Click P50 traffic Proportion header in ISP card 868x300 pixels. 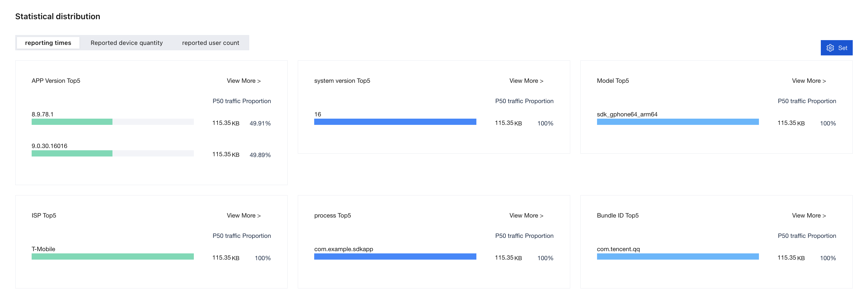pyautogui.click(x=242, y=236)
